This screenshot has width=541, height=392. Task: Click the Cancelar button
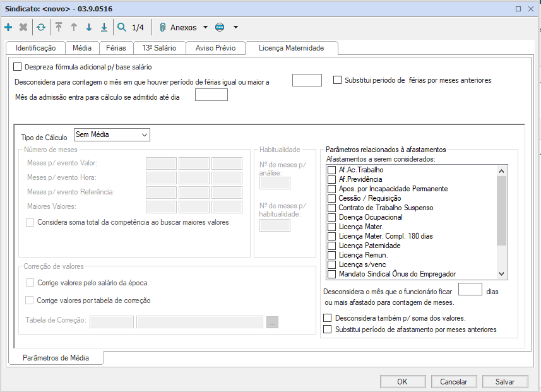coord(453,381)
